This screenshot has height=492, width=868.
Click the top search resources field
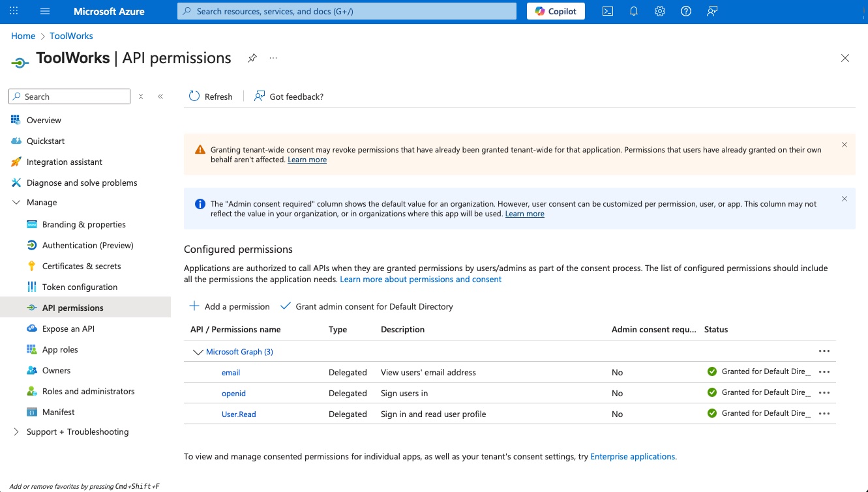tap(346, 10)
